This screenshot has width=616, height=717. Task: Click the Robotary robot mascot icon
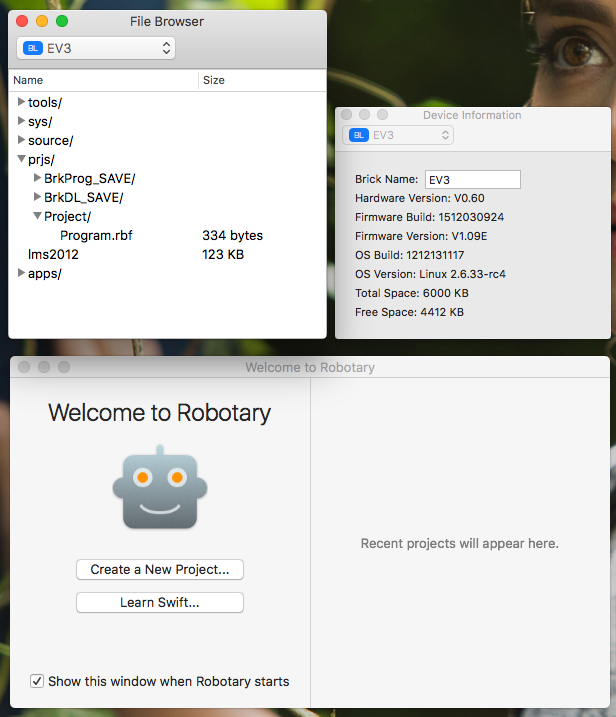[160, 487]
